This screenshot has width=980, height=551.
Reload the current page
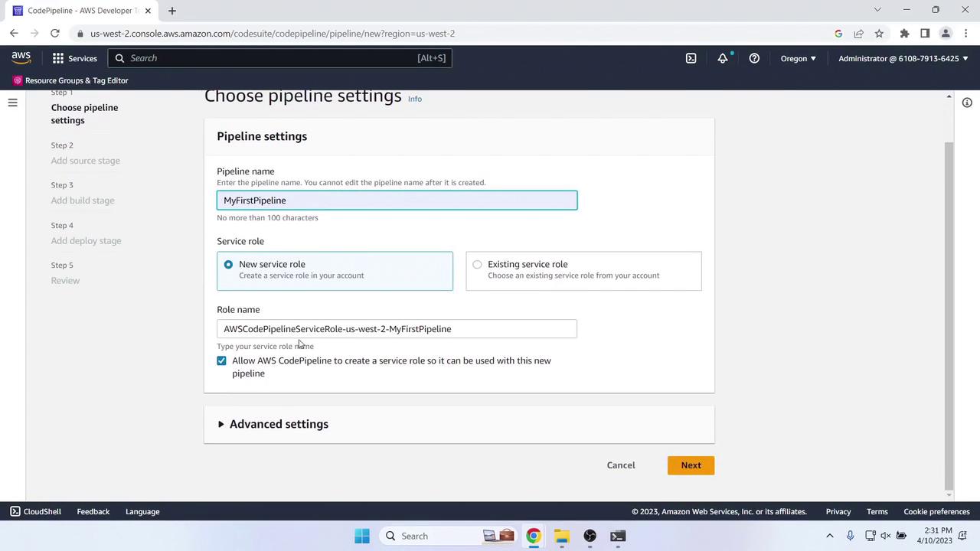(x=55, y=34)
